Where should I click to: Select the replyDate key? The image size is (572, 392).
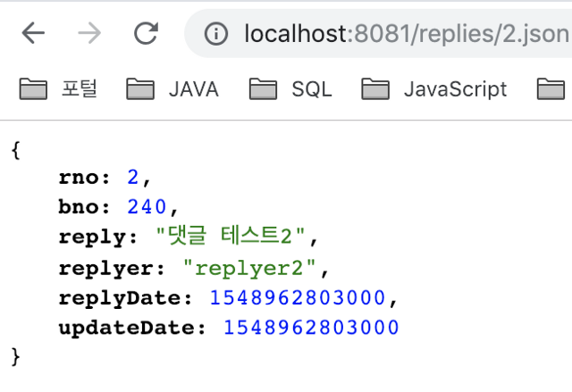pos(121,299)
